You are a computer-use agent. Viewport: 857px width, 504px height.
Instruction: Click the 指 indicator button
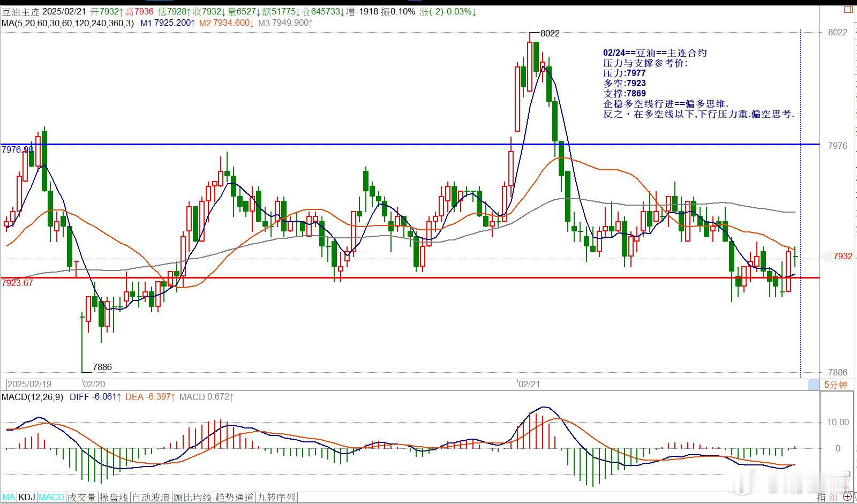pyautogui.click(x=822, y=498)
